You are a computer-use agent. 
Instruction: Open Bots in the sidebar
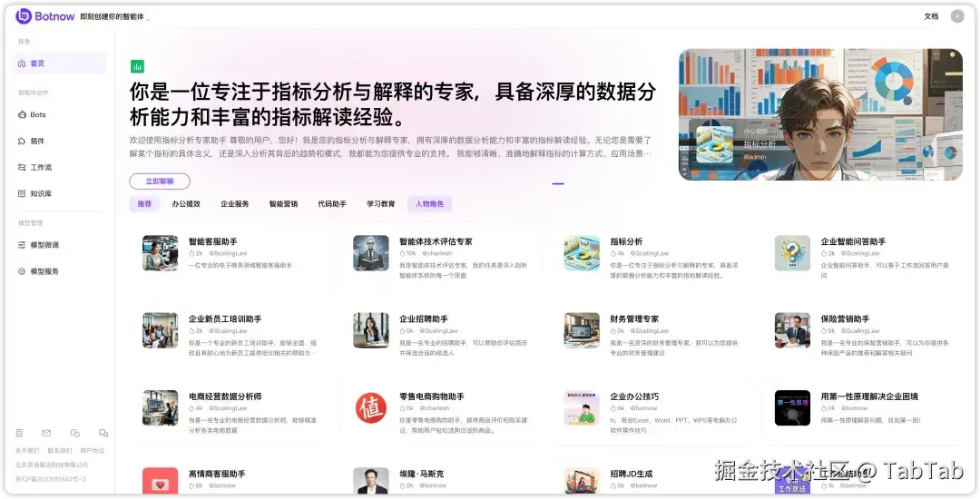(x=59, y=115)
